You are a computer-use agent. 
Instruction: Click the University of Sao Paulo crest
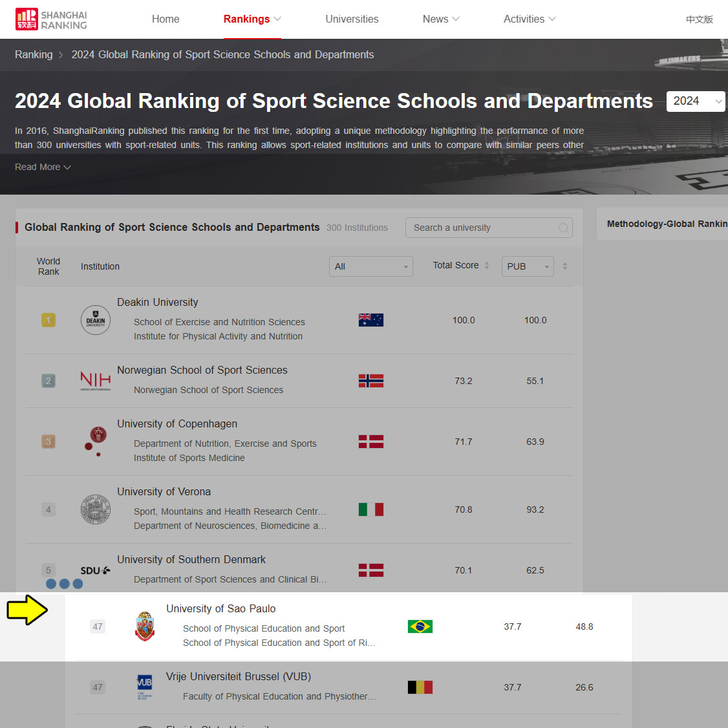pyautogui.click(x=145, y=626)
